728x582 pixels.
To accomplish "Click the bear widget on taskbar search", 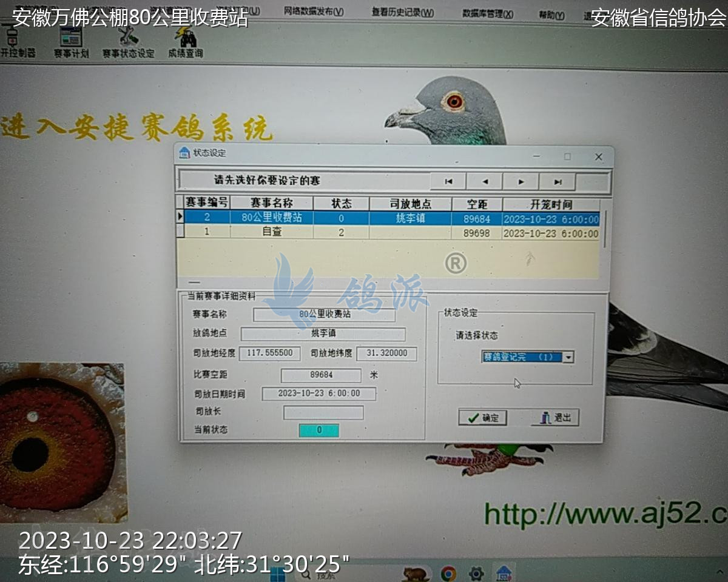I will [x=416, y=573].
